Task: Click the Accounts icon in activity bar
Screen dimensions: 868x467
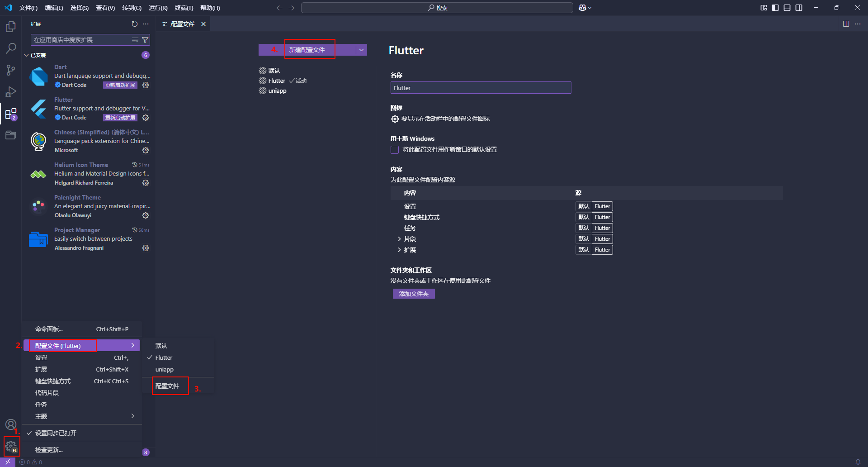Action: point(11,424)
